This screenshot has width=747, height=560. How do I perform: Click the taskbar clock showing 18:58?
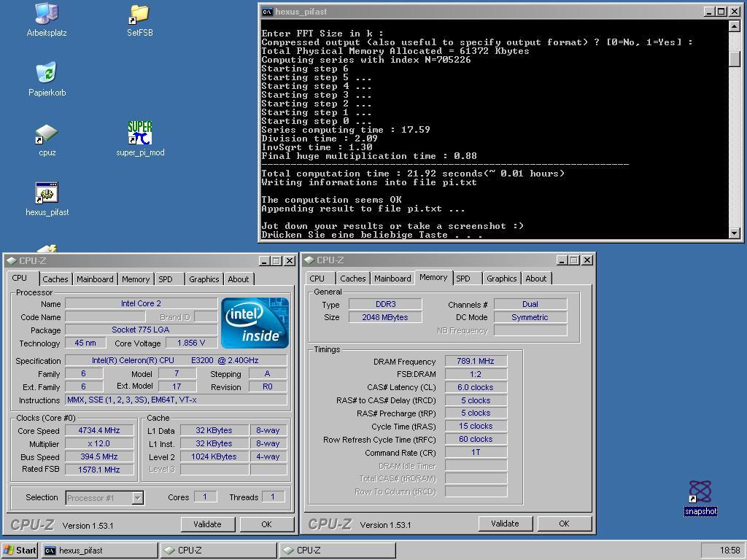[x=729, y=551]
